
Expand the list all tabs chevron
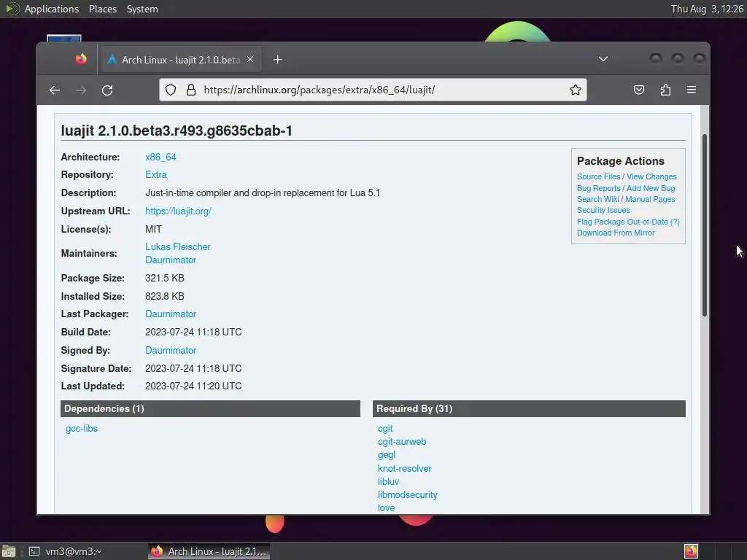point(603,59)
